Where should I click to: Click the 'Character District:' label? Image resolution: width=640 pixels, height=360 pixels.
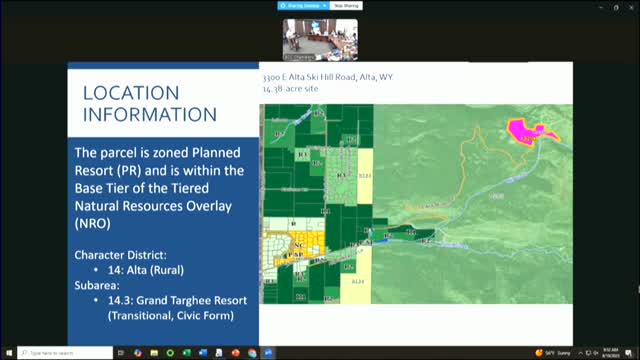point(120,255)
